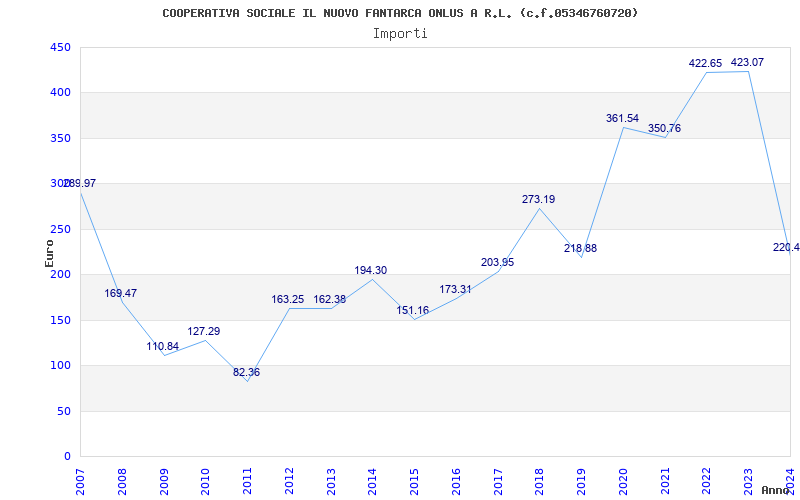Select the 151.16 data label
Screen dimensions: 800x500
(x=413, y=310)
